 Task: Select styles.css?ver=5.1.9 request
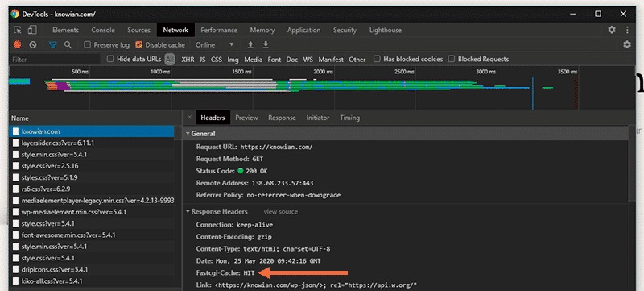tap(92, 177)
